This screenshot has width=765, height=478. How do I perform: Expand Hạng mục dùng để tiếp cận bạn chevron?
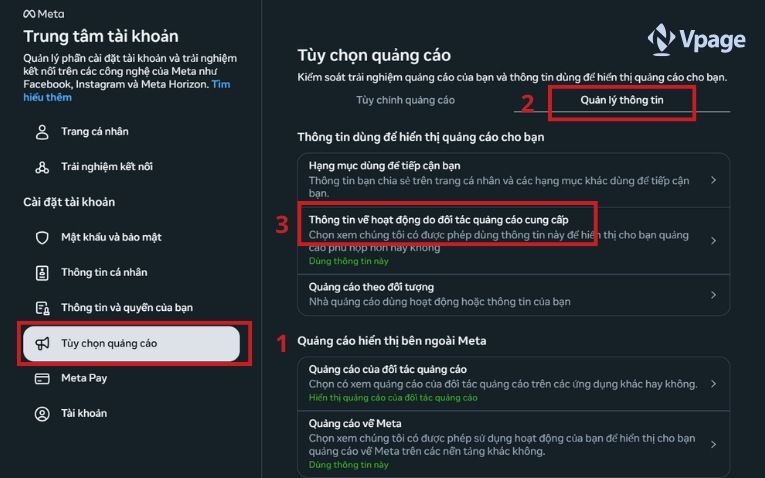point(713,180)
